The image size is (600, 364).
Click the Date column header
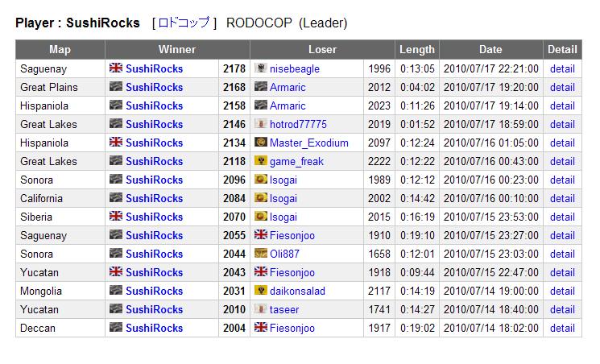490,49
